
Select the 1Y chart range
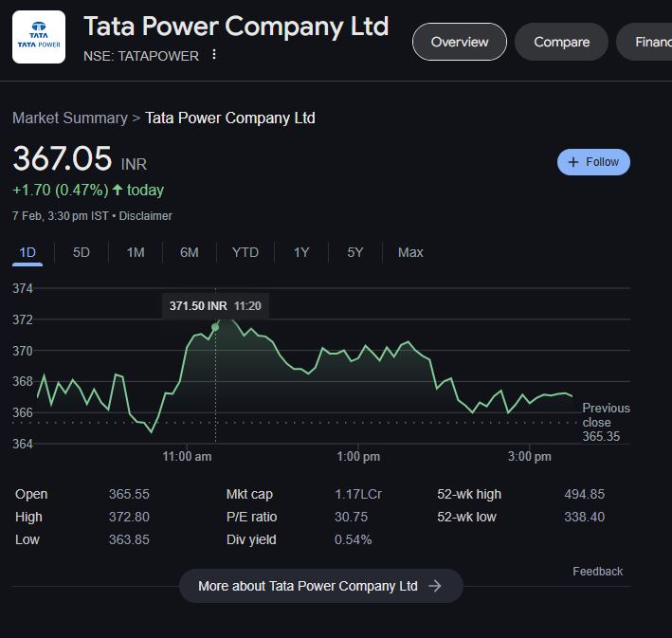(x=301, y=252)
